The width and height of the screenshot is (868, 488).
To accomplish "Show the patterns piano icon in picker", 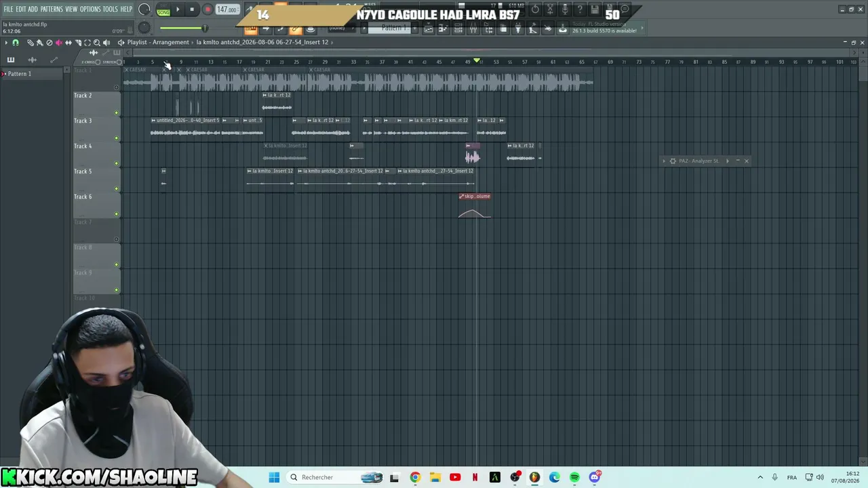I will point(11,60).
